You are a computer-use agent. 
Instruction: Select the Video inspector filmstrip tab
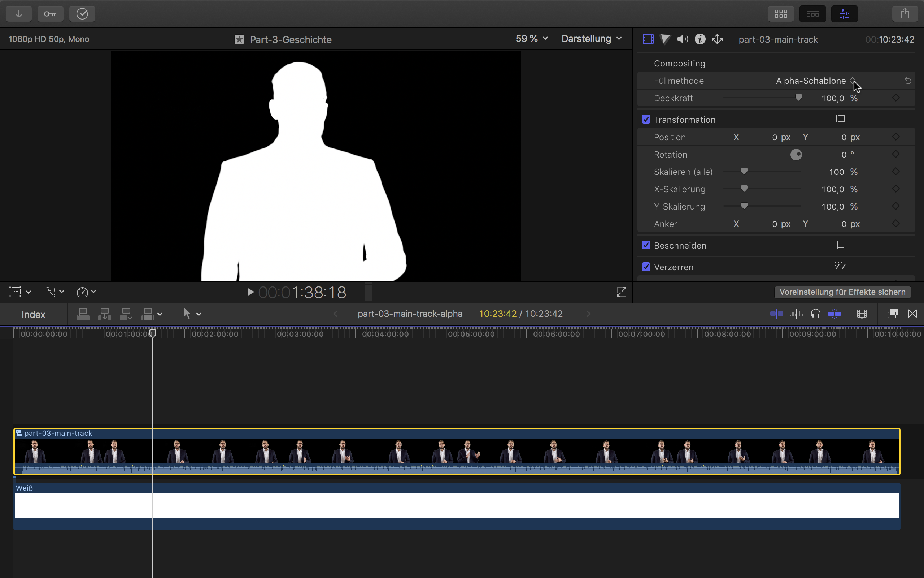pos(648,39)
